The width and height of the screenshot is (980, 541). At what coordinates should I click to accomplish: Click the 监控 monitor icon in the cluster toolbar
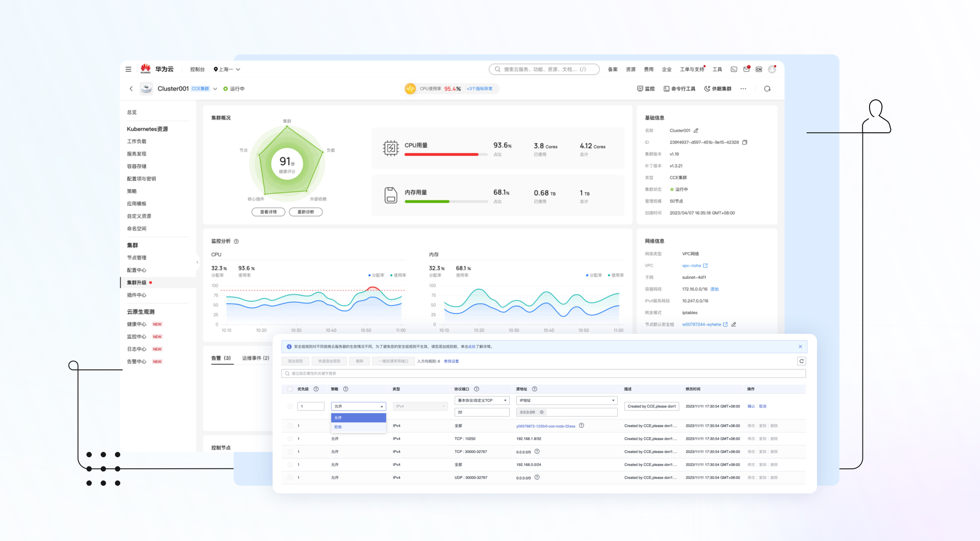(640, 89)
